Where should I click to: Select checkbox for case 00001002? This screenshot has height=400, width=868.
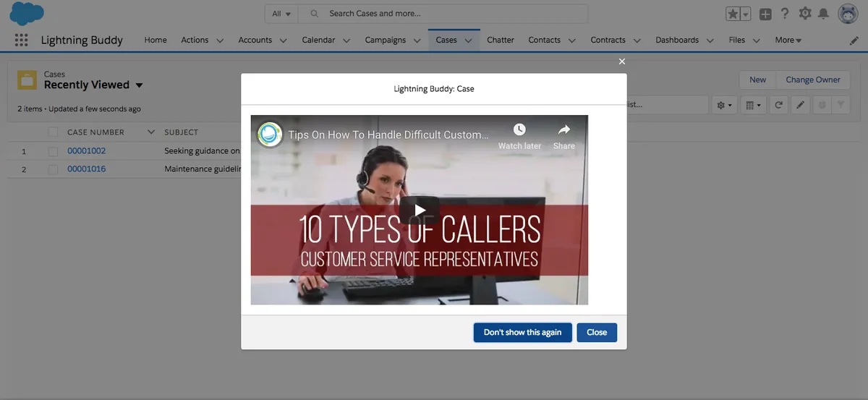53,151
